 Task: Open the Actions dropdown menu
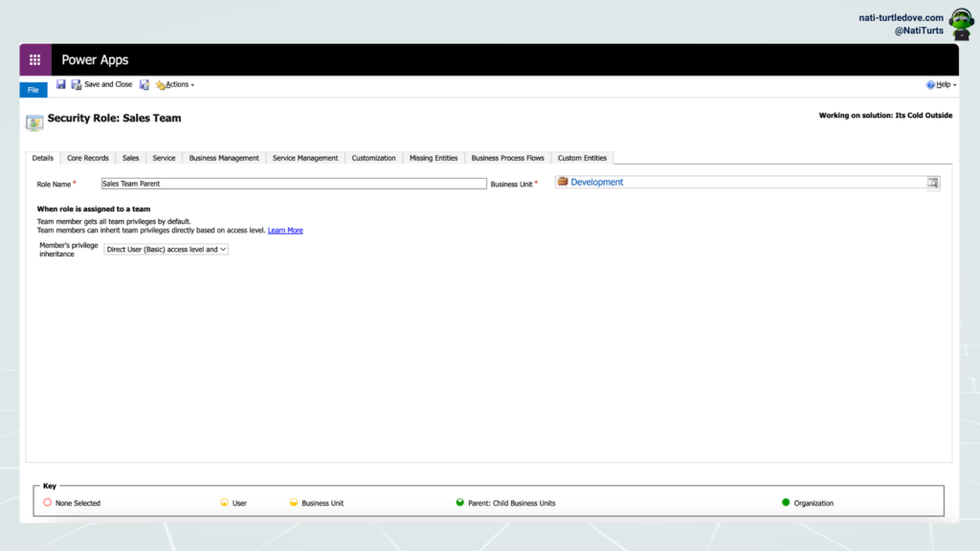pyautogui.click(x=176, y=85)
